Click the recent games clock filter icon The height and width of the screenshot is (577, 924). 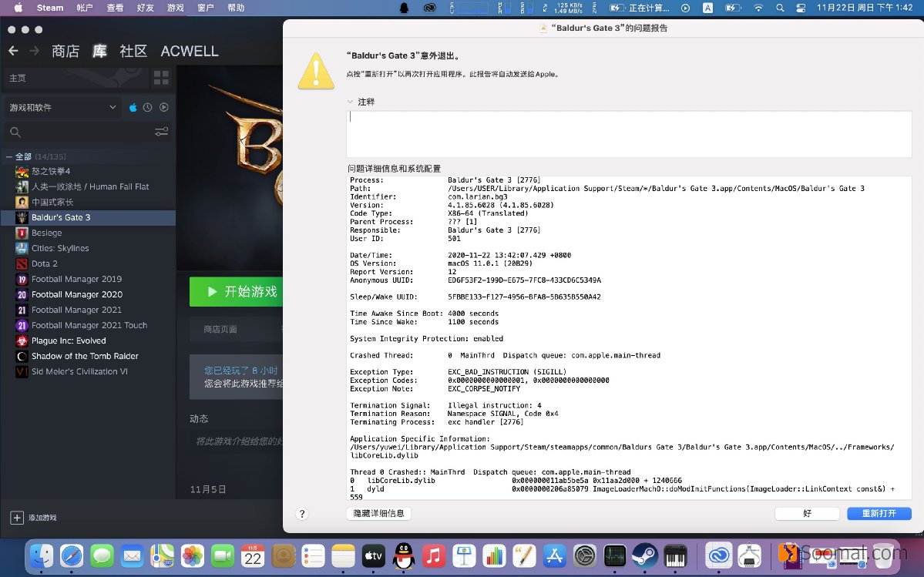(x=147, y=107)
